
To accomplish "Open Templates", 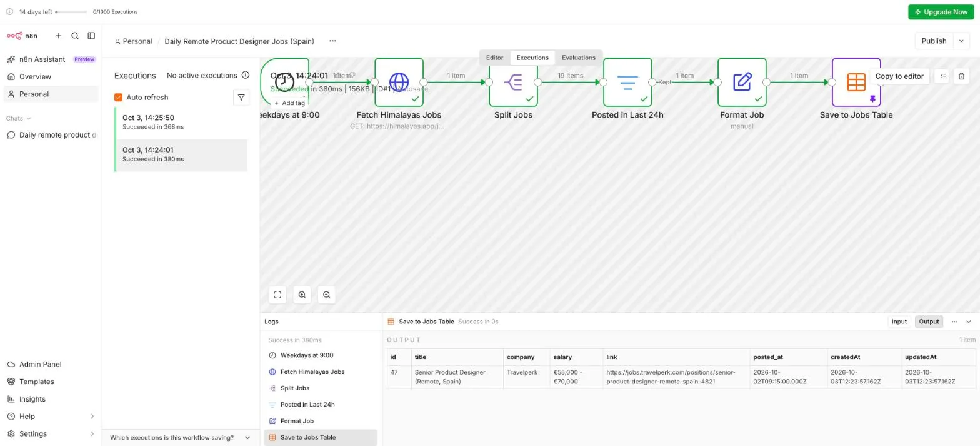I will tap(51, 382).
